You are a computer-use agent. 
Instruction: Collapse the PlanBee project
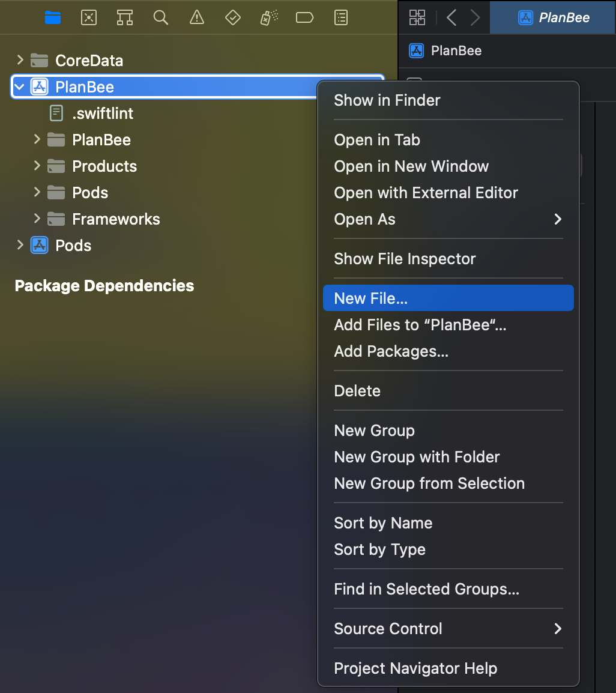pos(19,87)
